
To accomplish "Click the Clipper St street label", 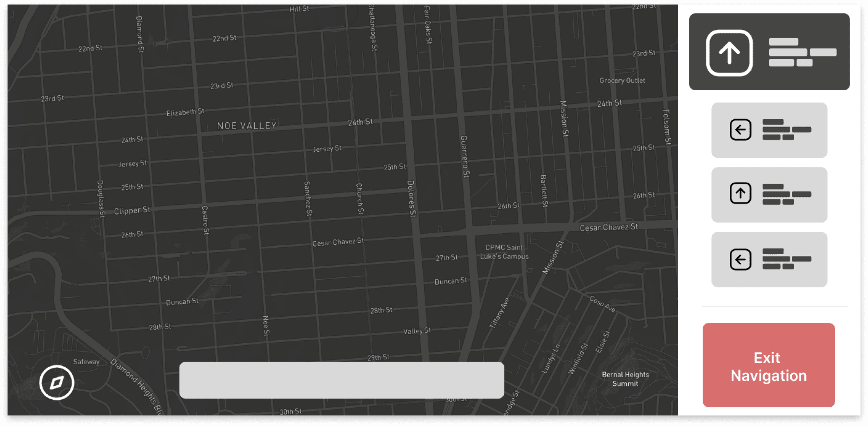I will click(132, 210).
